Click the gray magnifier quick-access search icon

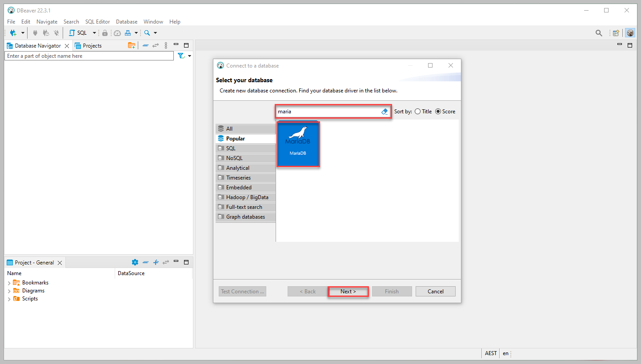599,33
